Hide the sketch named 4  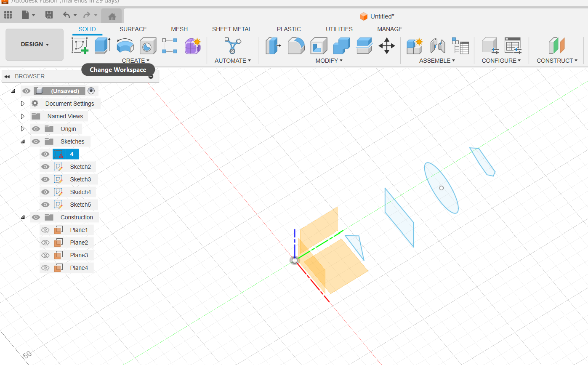pyautogui.click(x=45, y=154)
